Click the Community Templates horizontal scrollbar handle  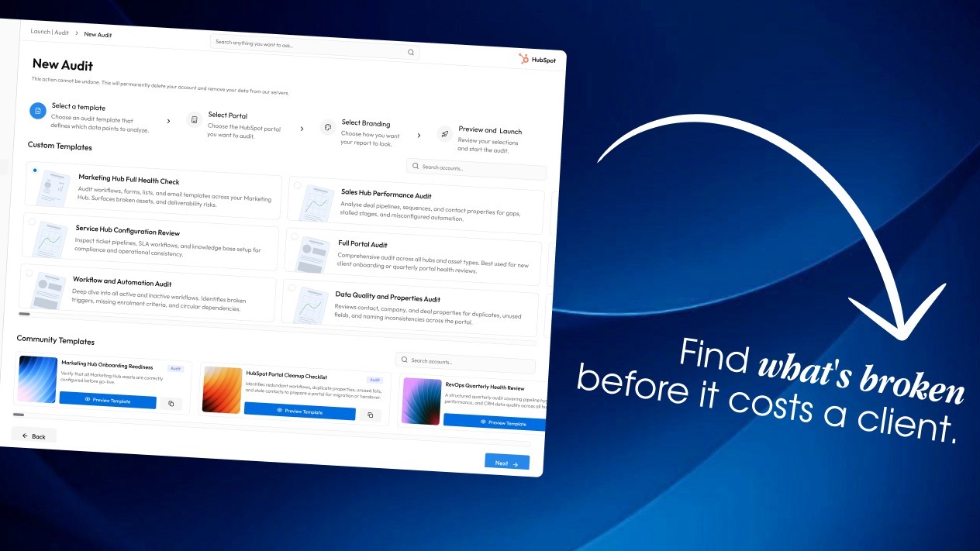(19, 415)
